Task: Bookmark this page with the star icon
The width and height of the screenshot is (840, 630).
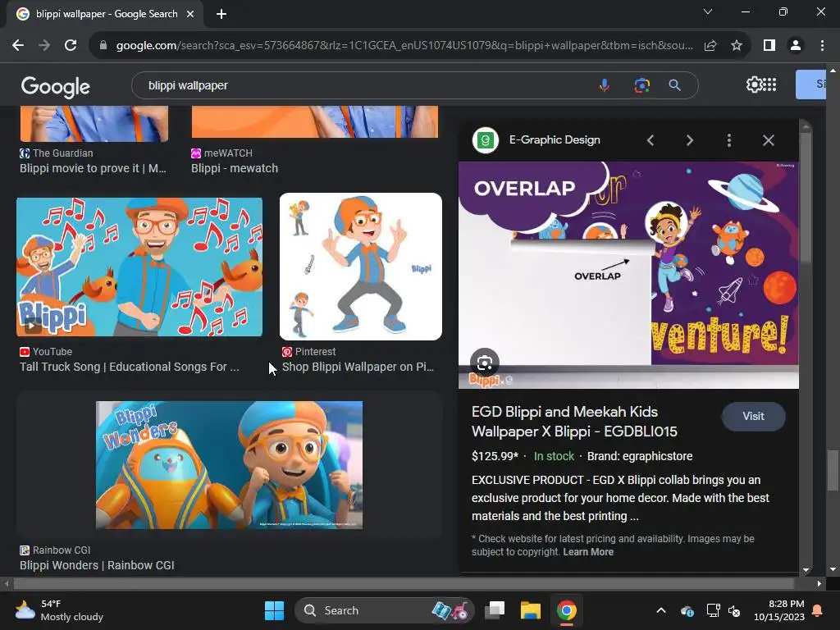Action: click(x=737, y=46)
